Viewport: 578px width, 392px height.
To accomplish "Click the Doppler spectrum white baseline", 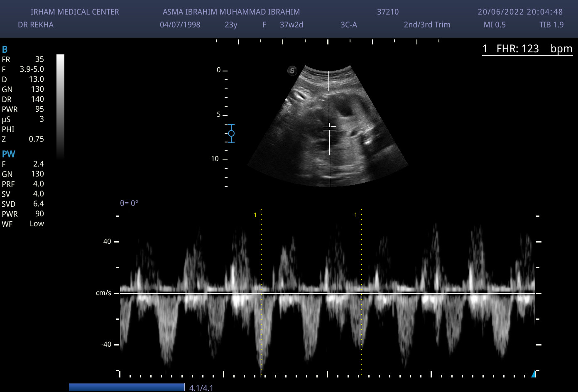I will (x=328, y=293).
